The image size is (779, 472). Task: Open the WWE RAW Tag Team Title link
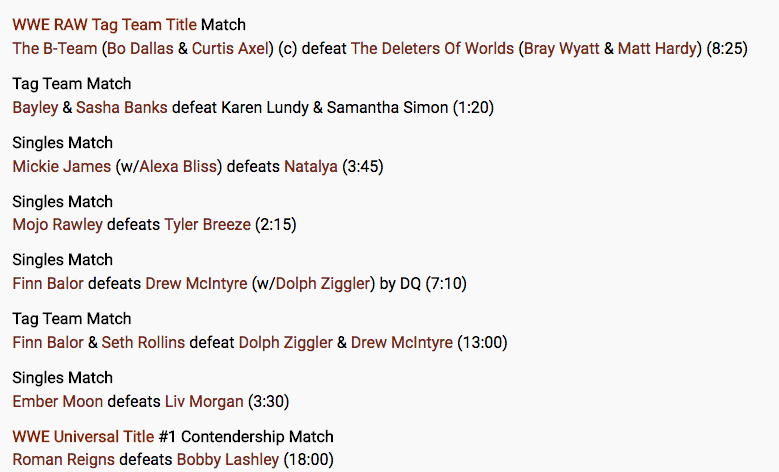(104, 25)
